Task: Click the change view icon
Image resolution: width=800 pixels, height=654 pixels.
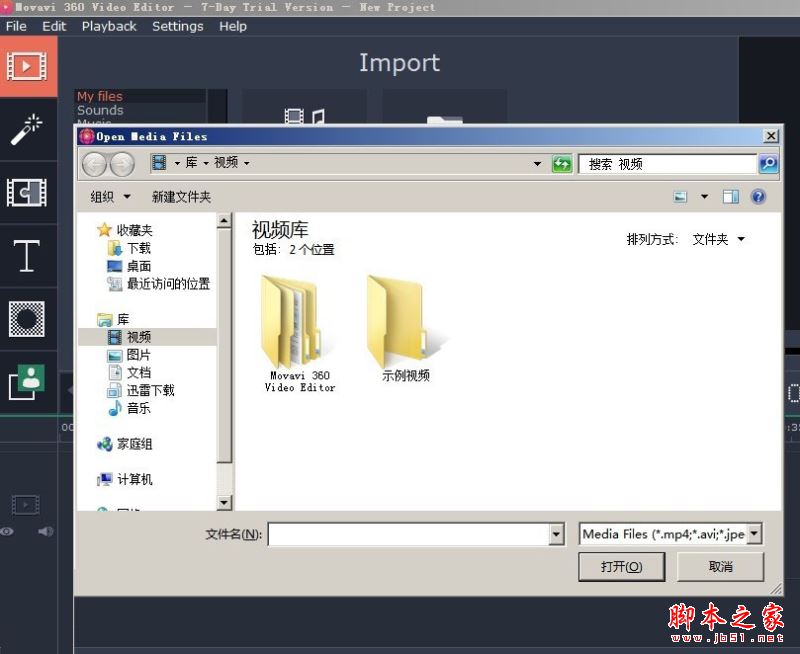Action: [x=680, y=196]
